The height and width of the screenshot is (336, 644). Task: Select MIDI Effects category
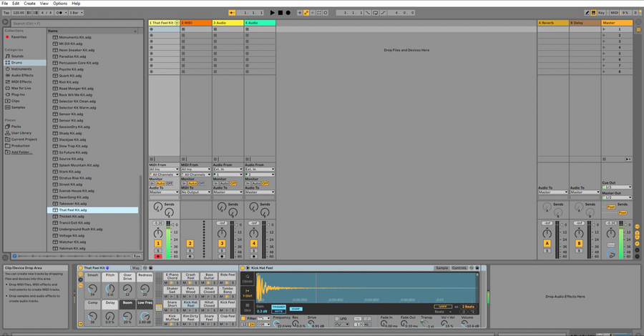[21, 81]
